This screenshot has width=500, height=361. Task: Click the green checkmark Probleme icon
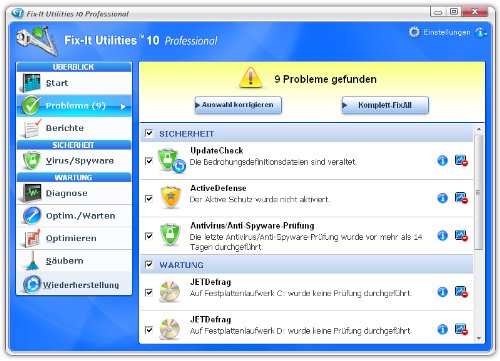coord(31,105)
